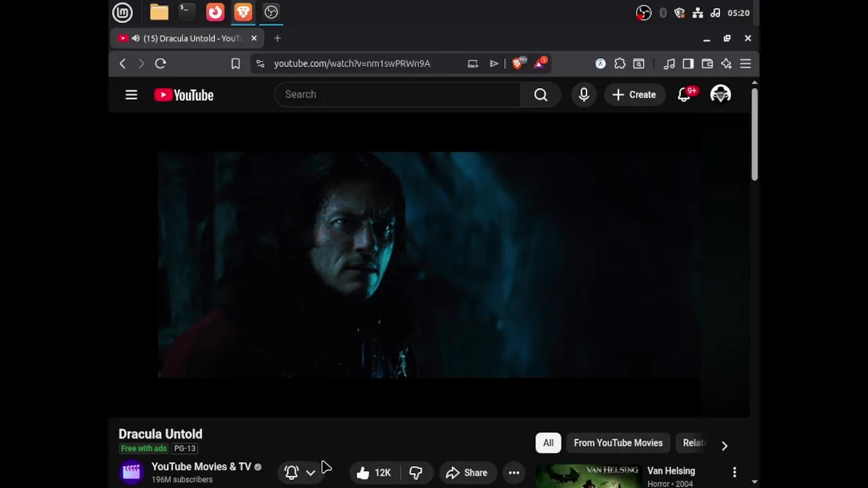The width and height of the screenshot is (868, 488).
Task: Click the scrollbar down arrow
Action: 754,482
